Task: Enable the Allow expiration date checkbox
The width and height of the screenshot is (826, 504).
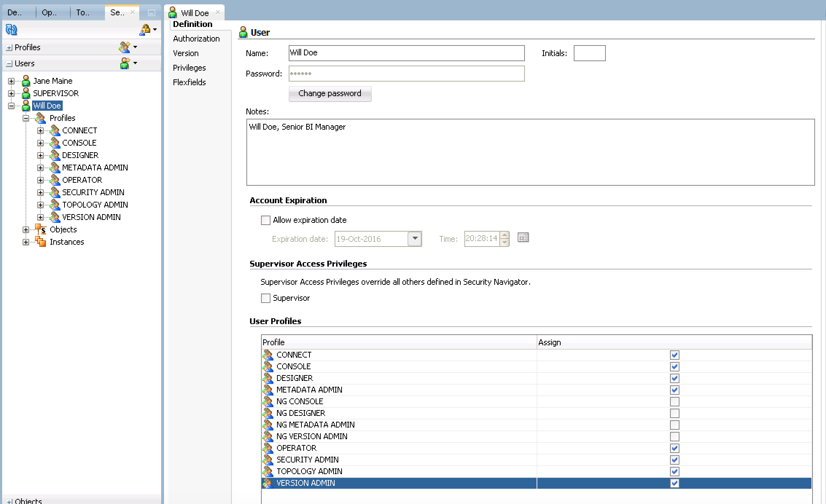Action: 266,220
